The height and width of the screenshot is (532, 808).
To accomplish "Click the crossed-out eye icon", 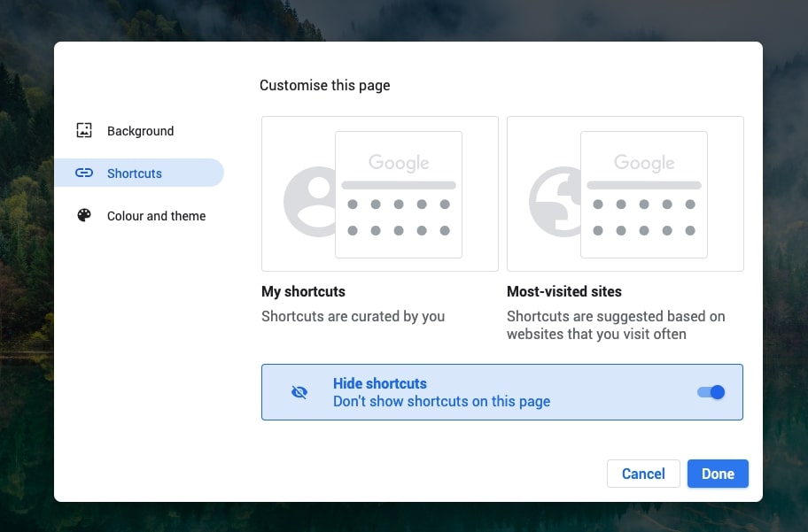I will (x=299, y=392).
